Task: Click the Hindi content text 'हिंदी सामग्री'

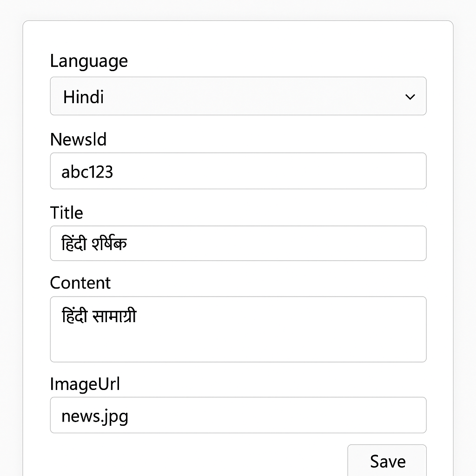Action: tap(99, 316)
